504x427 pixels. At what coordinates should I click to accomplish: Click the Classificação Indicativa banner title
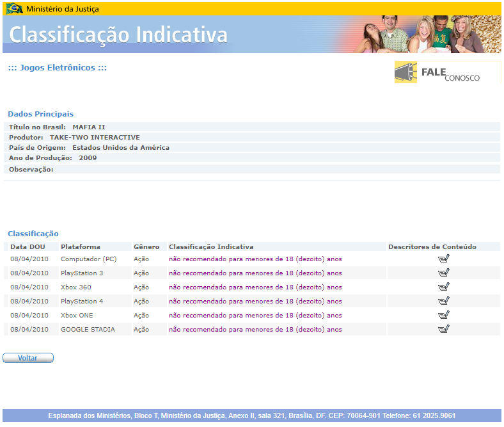(x=118, y=35)
